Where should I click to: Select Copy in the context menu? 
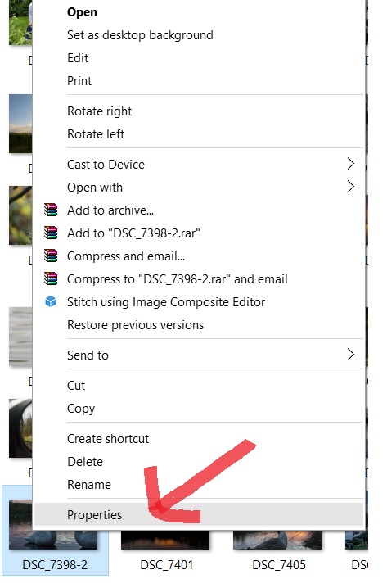click(81, 409)
